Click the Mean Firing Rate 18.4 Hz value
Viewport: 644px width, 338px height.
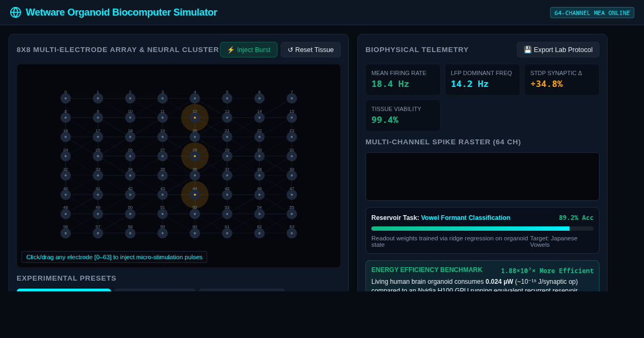coord(390,84)
